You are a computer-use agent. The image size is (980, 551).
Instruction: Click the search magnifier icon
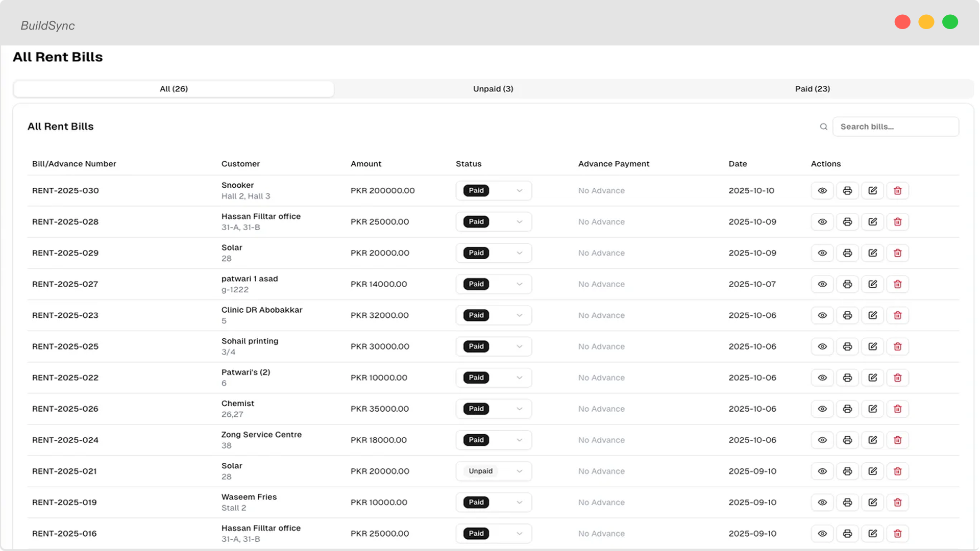point(823,127)
